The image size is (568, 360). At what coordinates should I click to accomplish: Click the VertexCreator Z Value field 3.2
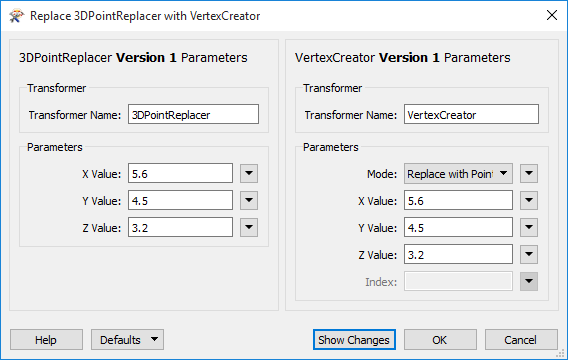[x=458, y=254]
